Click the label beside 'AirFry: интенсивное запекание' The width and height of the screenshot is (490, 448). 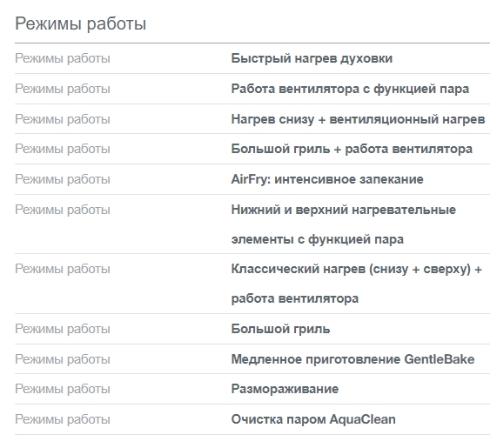(x=63, y=180)
